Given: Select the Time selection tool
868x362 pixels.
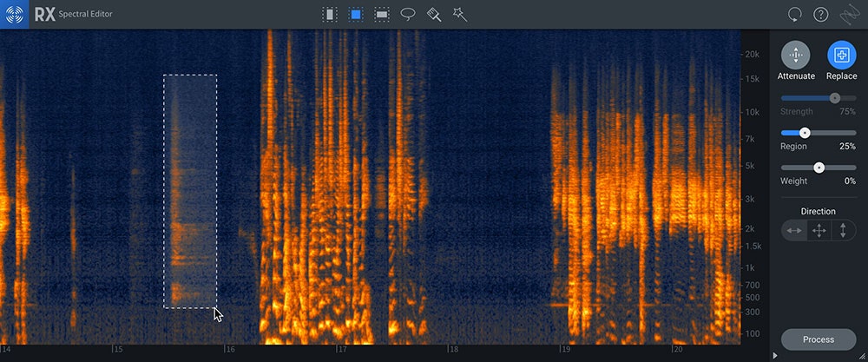Looking at the screenshot, I should click(x=330, y=15).
